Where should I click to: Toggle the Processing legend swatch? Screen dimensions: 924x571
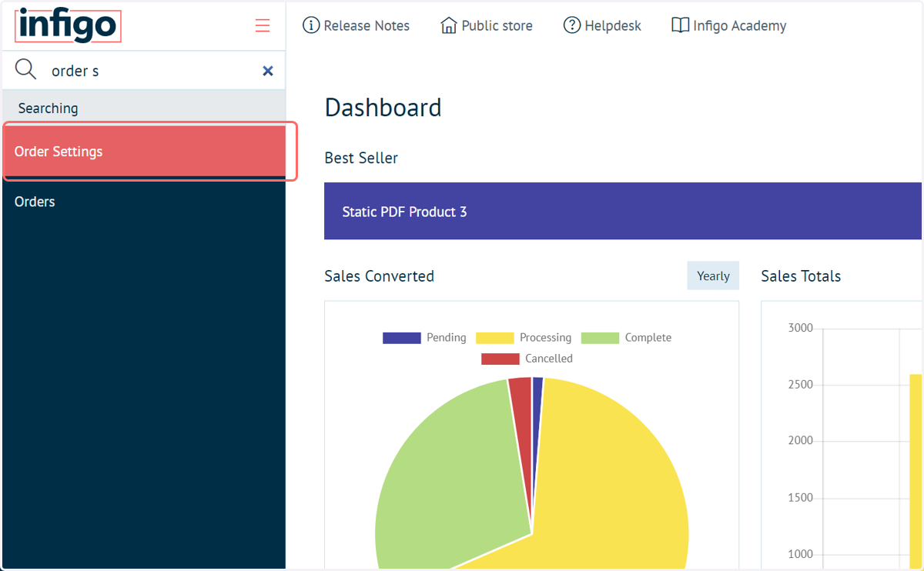tap(494, 338)
